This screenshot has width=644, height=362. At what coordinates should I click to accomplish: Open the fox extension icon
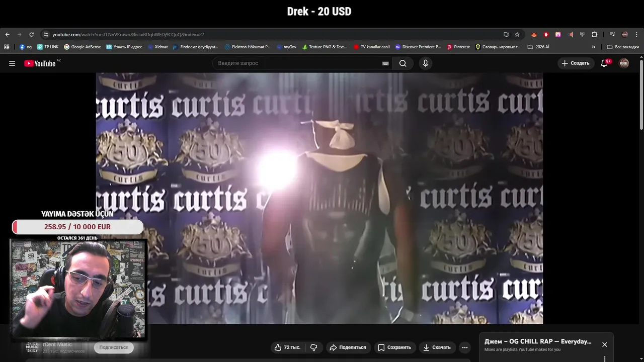534,35
